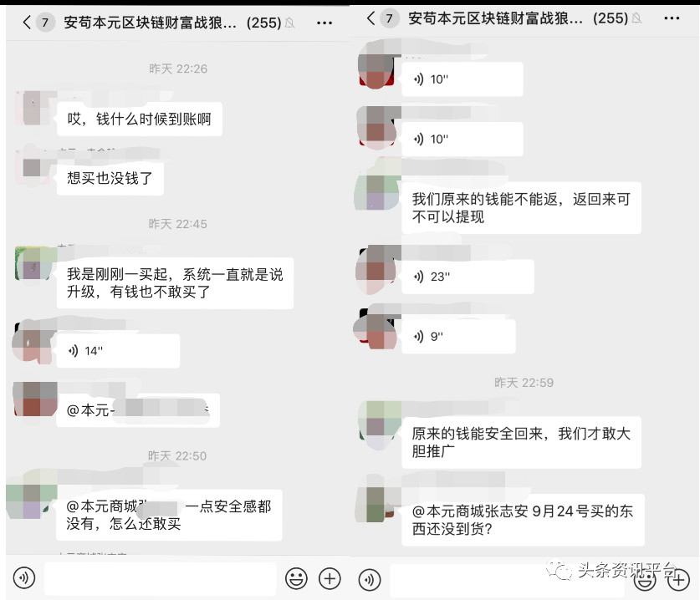Viewport: 700px width, 600px height.
Task: Expand the plus attachments menu in left chat
Action: tap(330, 578)
